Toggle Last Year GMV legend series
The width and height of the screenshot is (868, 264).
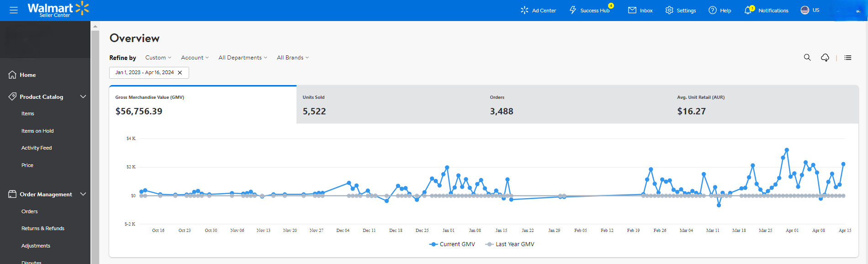coord(510,244)
